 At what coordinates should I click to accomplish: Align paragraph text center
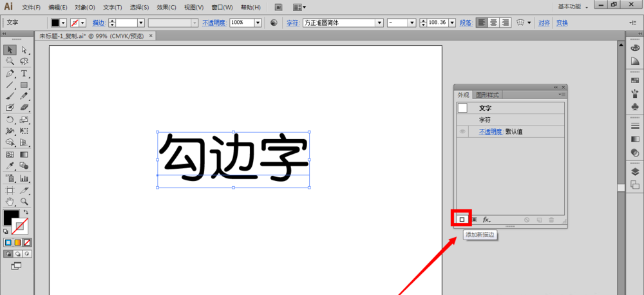[x=494, y=23]
